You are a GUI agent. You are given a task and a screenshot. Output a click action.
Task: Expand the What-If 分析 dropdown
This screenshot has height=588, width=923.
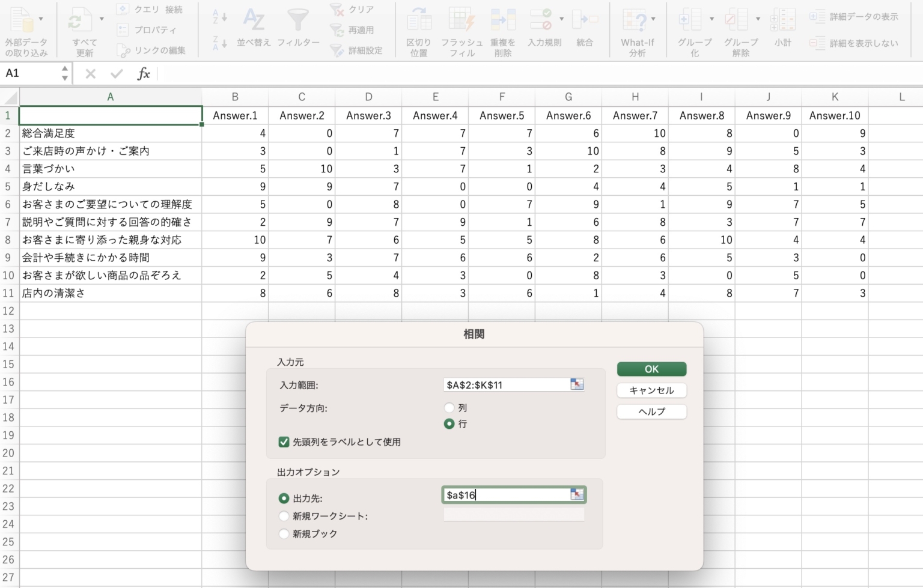653,19
